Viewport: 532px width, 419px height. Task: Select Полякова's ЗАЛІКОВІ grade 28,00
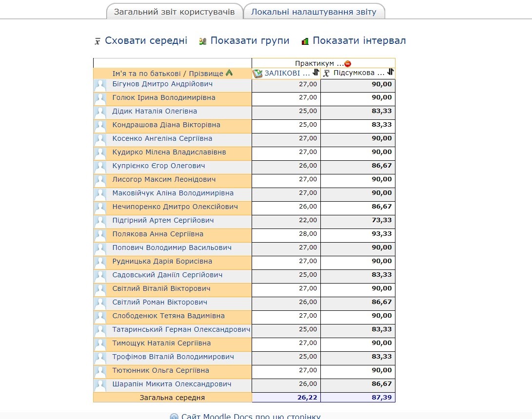tap(308, 234)
